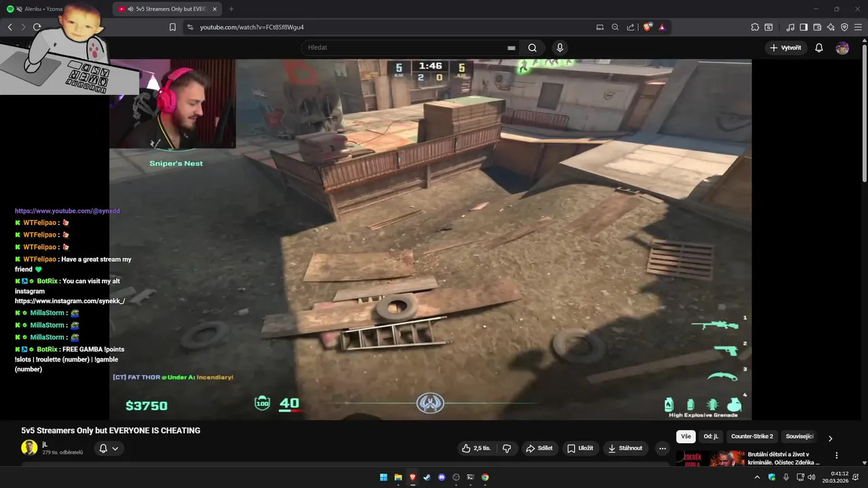The width and height of the screenshot is (868, 488).
Task: Open options for the Brutální dětství video
Action: coord(836,455)
